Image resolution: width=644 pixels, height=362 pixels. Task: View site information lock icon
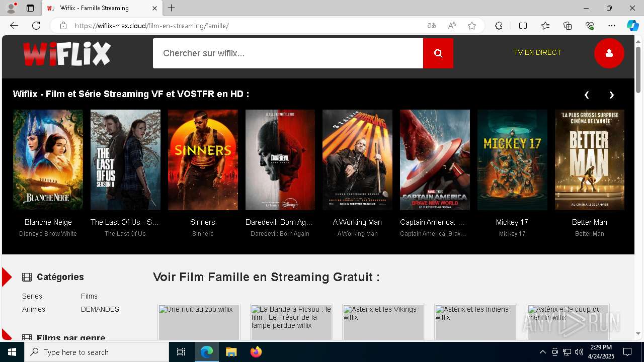point(63,26)
